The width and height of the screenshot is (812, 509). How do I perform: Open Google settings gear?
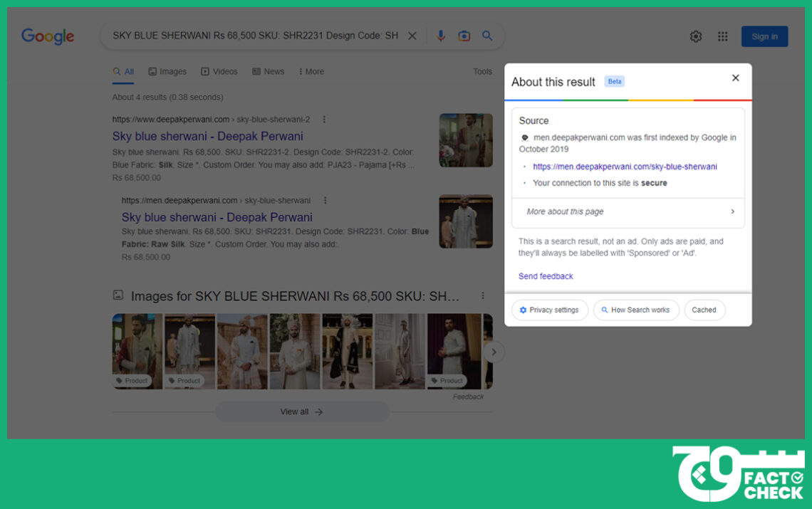pyautogui.click(x=695, y=36)
